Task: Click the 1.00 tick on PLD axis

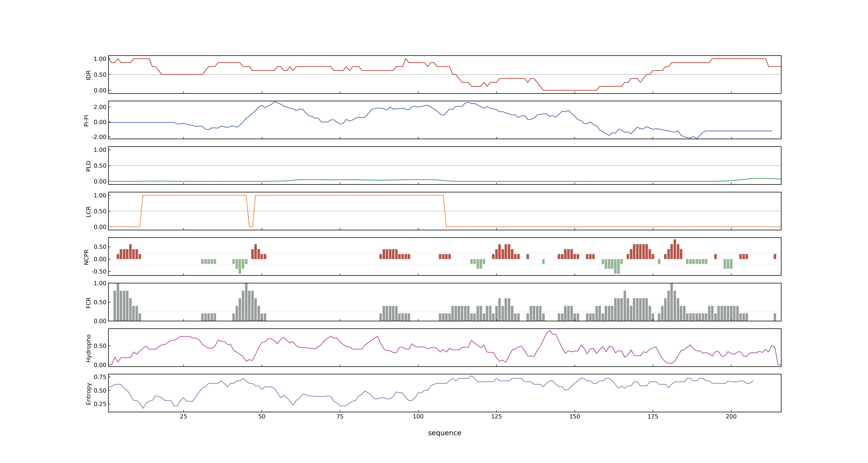Action: click(x=100, y=150)
